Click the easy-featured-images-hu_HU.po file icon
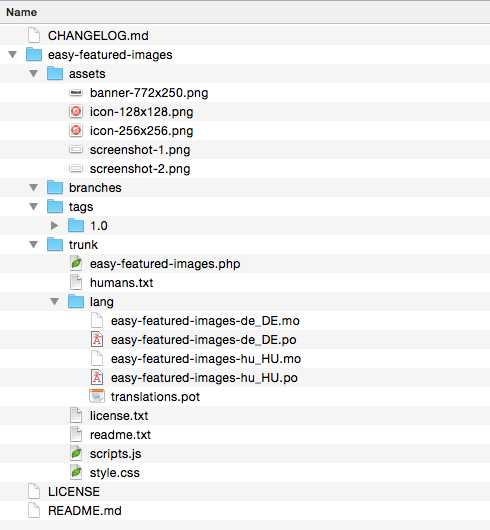 pyautogui.click(x=97, y=377)
